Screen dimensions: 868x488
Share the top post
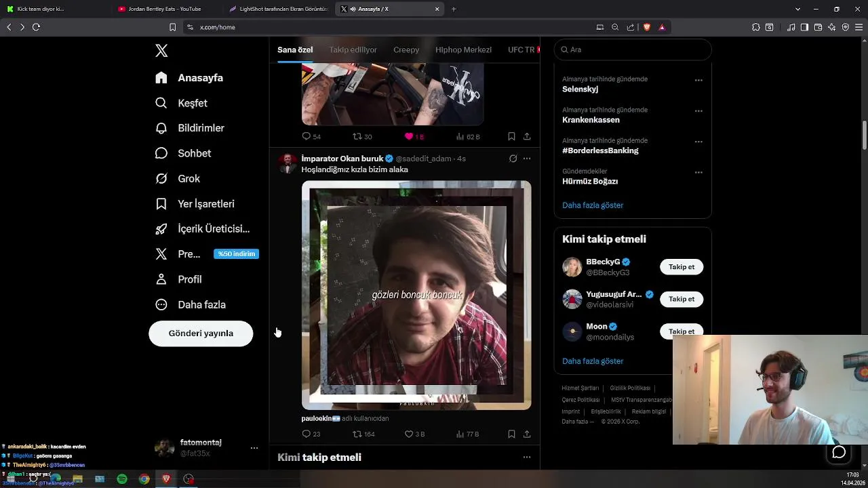click(527, 136)
